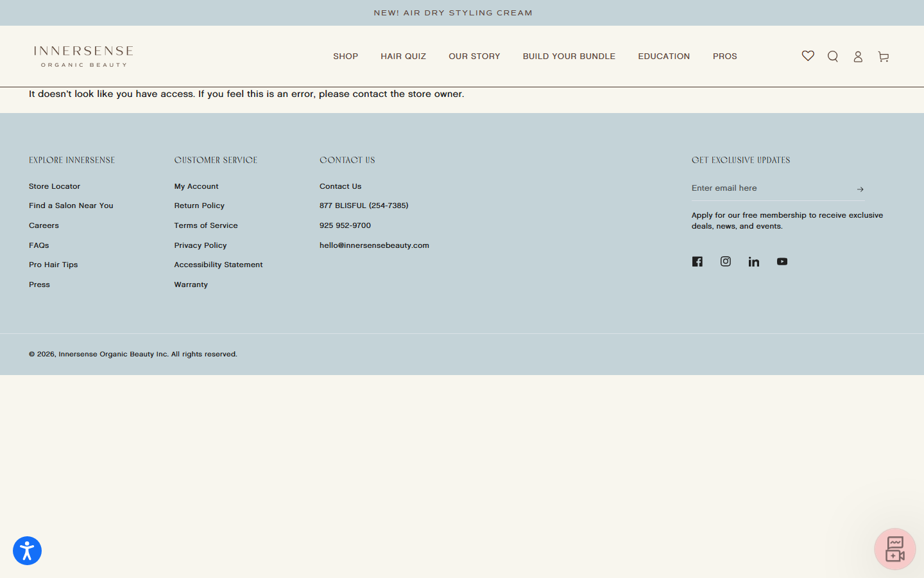
Task: Open the Warranty link
Action: 191,285
